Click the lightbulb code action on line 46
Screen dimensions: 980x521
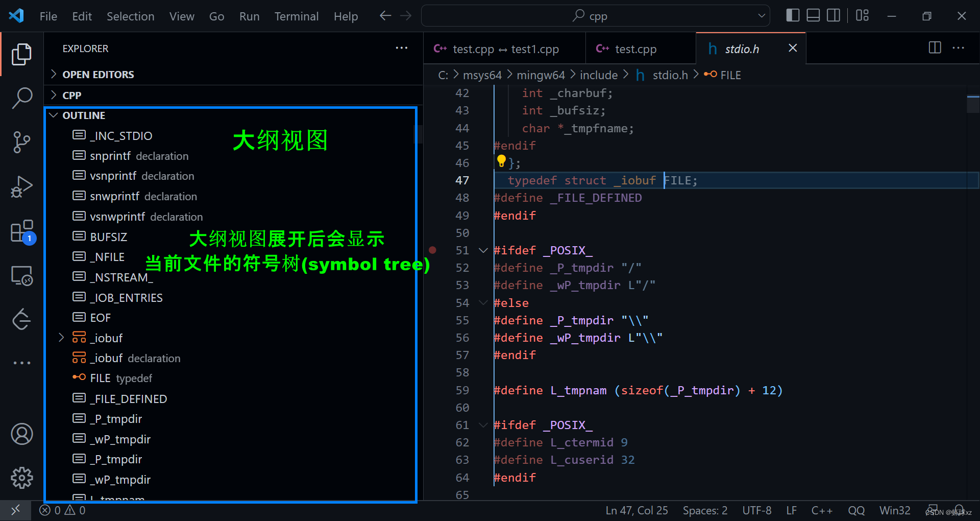tap(501, 161)
